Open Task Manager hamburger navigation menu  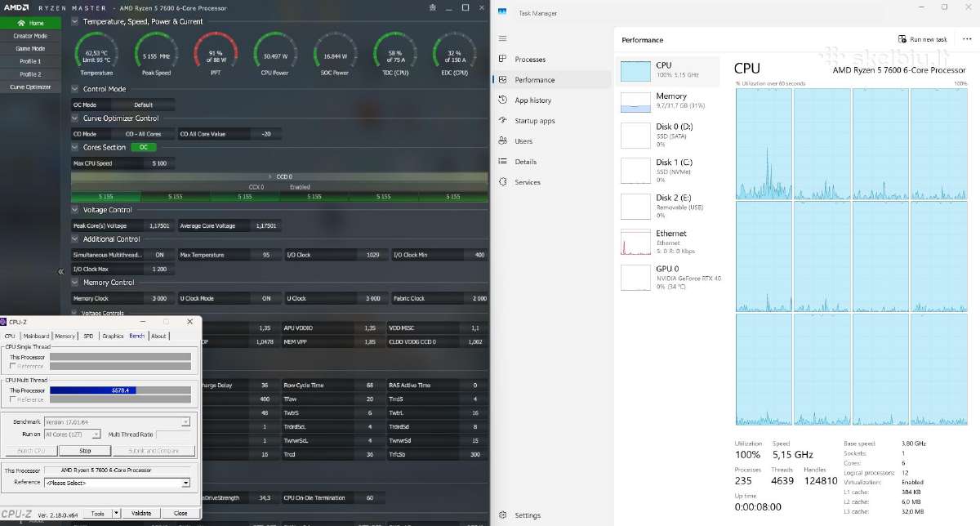click(x=502, y=38)
